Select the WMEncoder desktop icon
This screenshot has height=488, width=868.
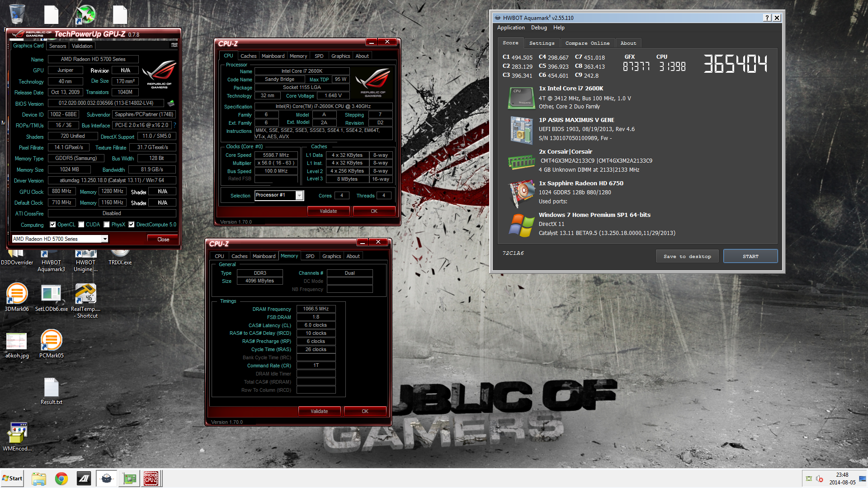click(17, 436)
